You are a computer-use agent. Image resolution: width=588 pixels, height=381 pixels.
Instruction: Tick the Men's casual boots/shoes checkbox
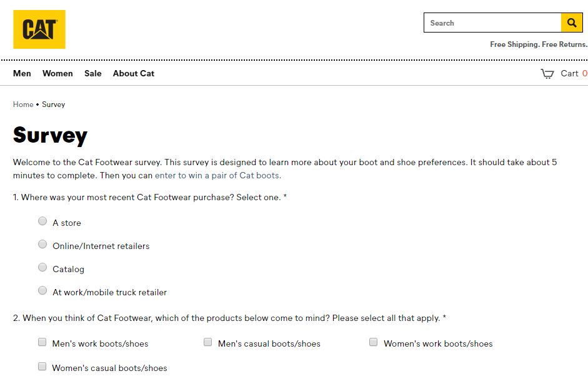(208, 342)
